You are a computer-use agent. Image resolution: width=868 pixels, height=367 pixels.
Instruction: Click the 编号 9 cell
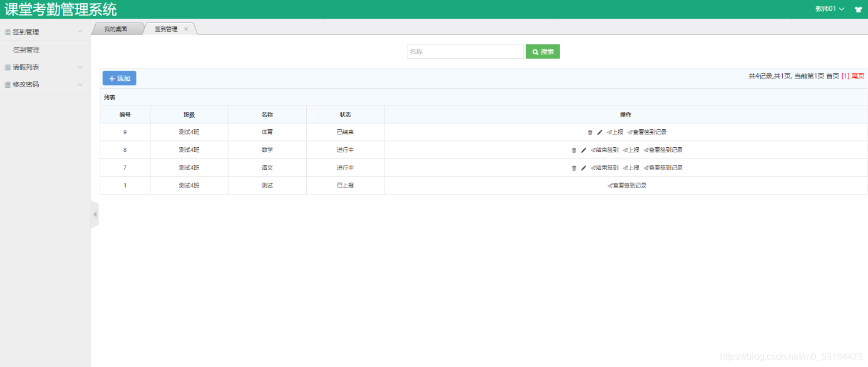click(125, 132)
